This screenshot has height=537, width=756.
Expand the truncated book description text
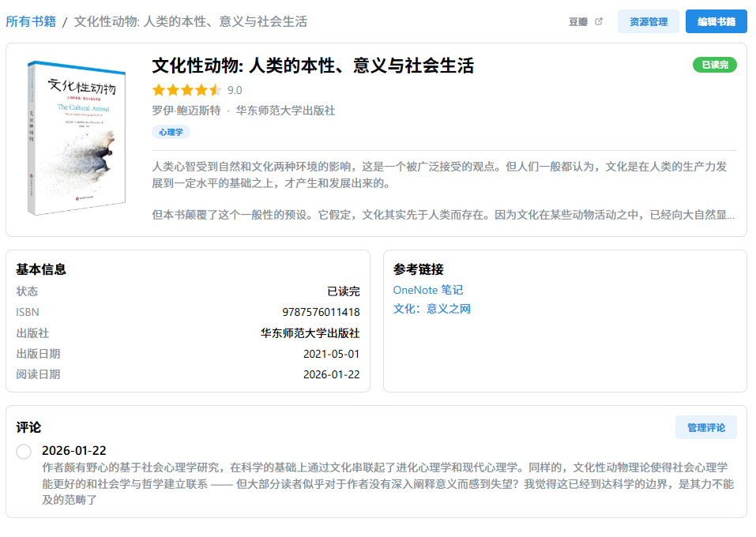pyautogui.click(x=443, y=214)
